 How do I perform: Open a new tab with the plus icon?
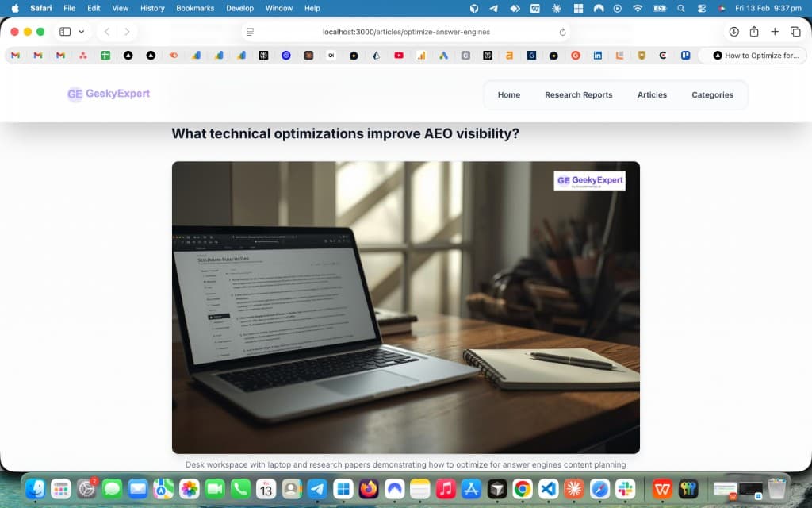point(775,32)
